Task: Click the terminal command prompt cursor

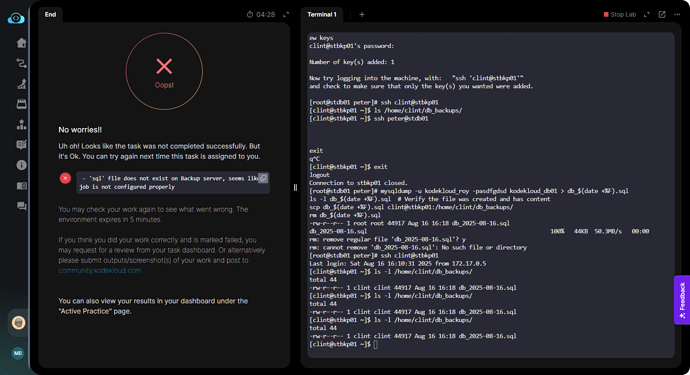Action: tap(375, 344)
